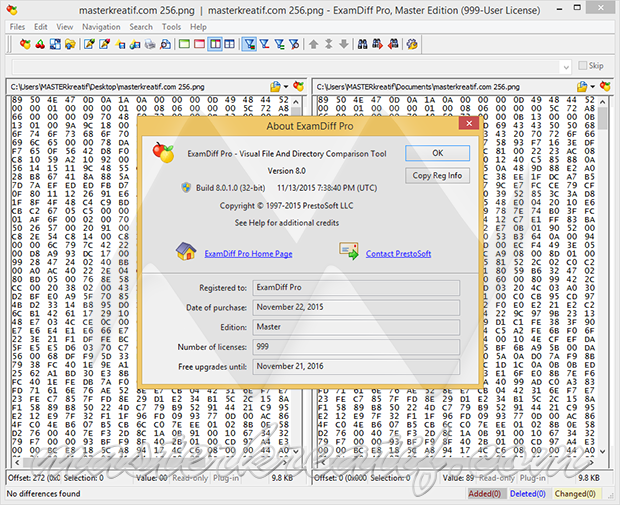Click the yellow folder with blue arrow toolbar icon
Image resolution: width=620 pixels, height=505 pixels.
tap(70, 44)
